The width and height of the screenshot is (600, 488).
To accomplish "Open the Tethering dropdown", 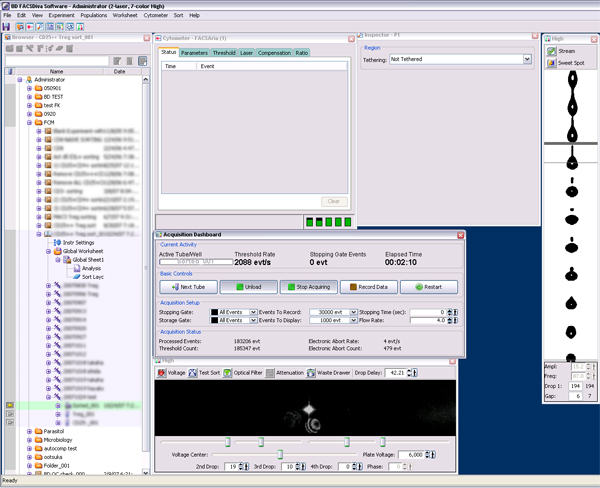I will tap(527, 60).
